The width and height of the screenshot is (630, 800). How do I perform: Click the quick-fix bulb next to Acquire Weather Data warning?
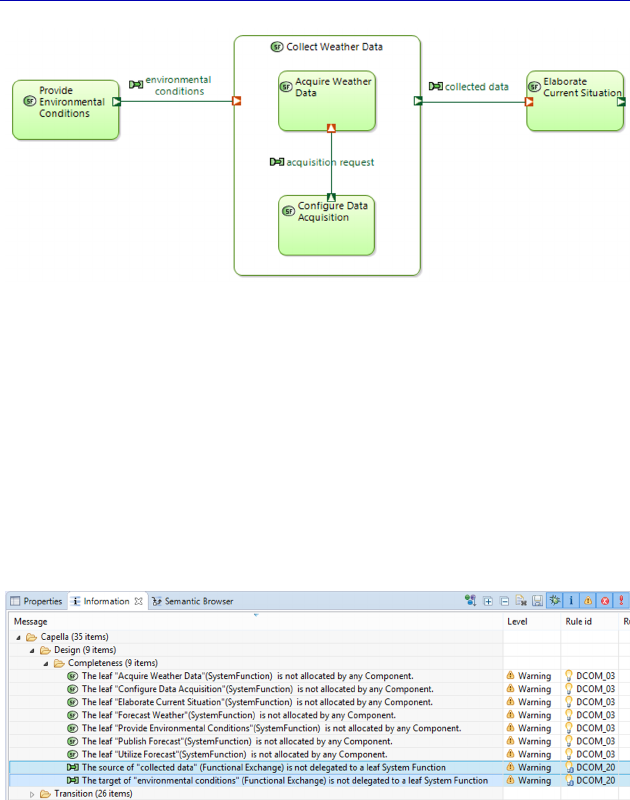click(569, 676)
